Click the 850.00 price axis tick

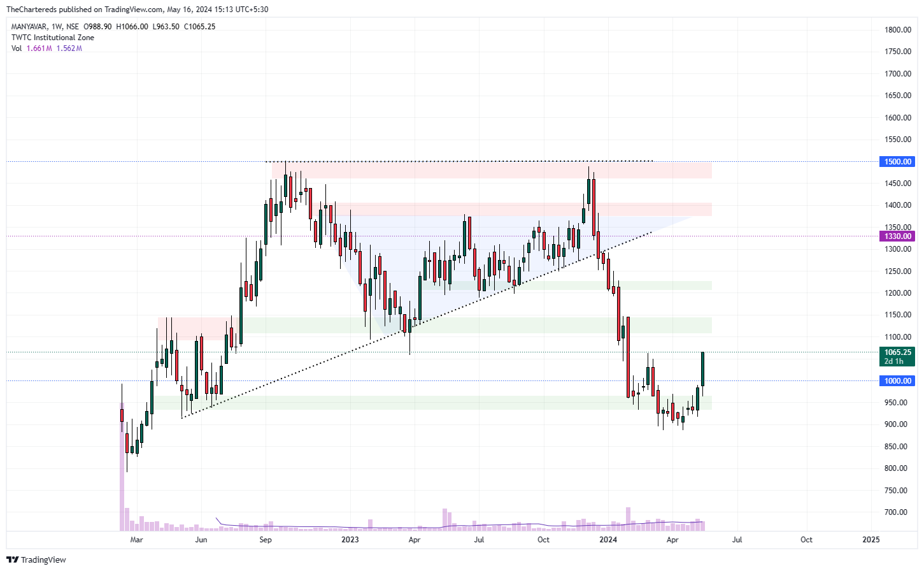pos(896,447)
